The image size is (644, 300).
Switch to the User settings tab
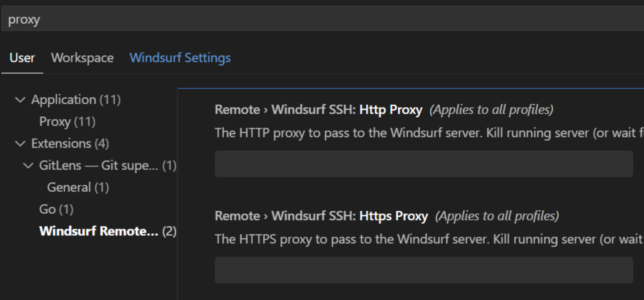22,58
